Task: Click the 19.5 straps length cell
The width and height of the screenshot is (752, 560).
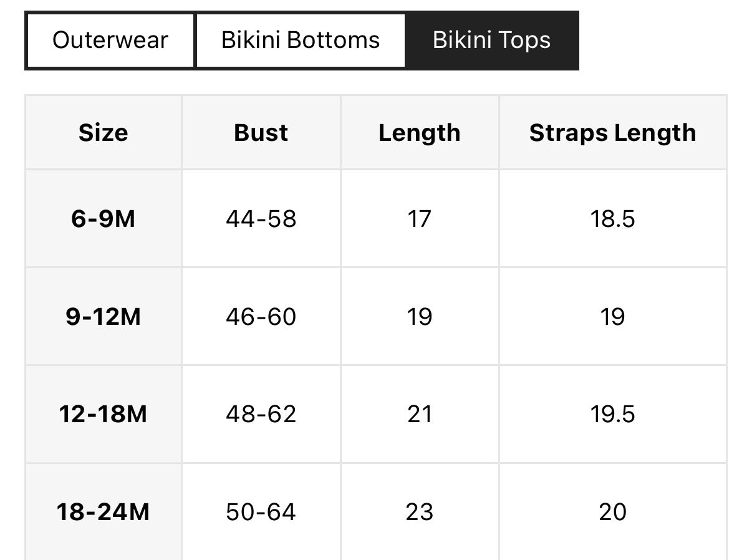Action: (x=612, y=414)
